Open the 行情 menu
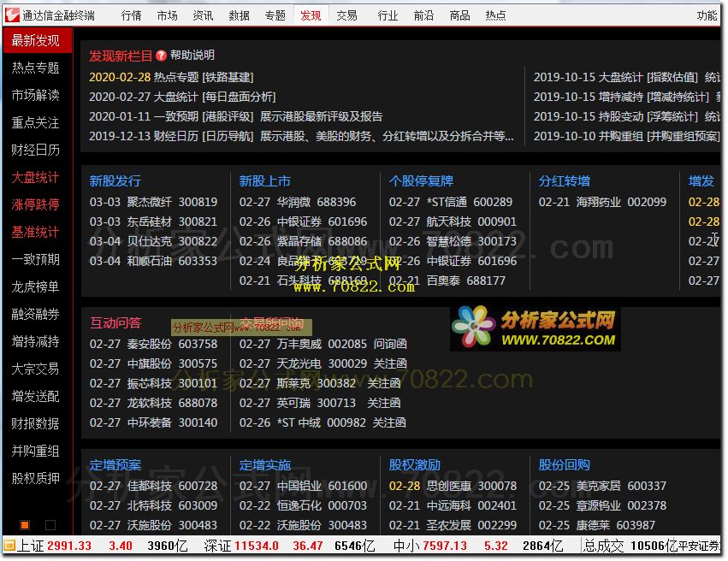728x561 pixels. pos(132,15)
